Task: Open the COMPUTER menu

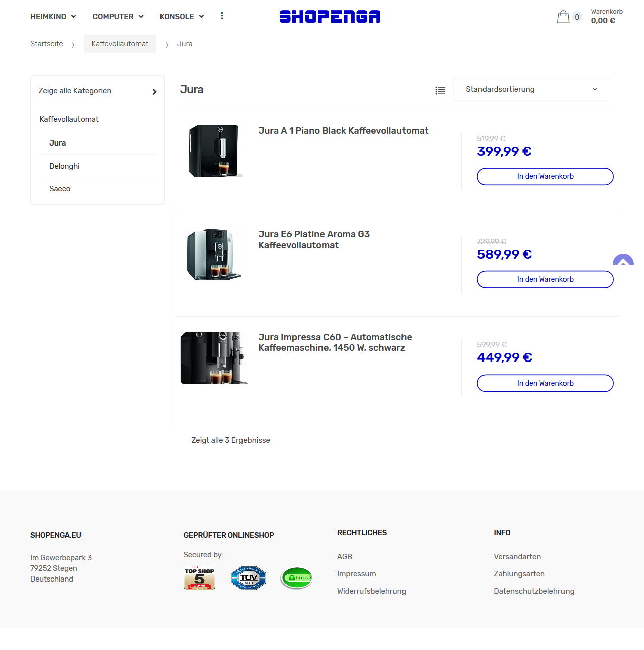Action: [118, 17]
